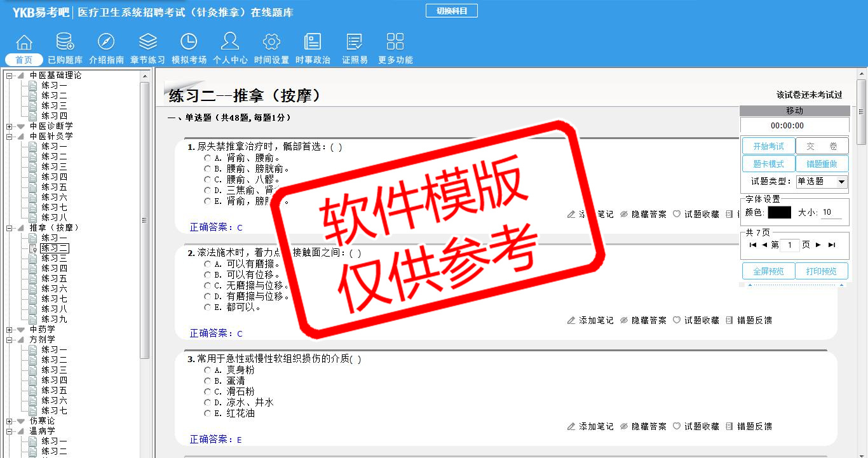
Task: Open 更多功能 grid icon
Action: pos(395,43)
